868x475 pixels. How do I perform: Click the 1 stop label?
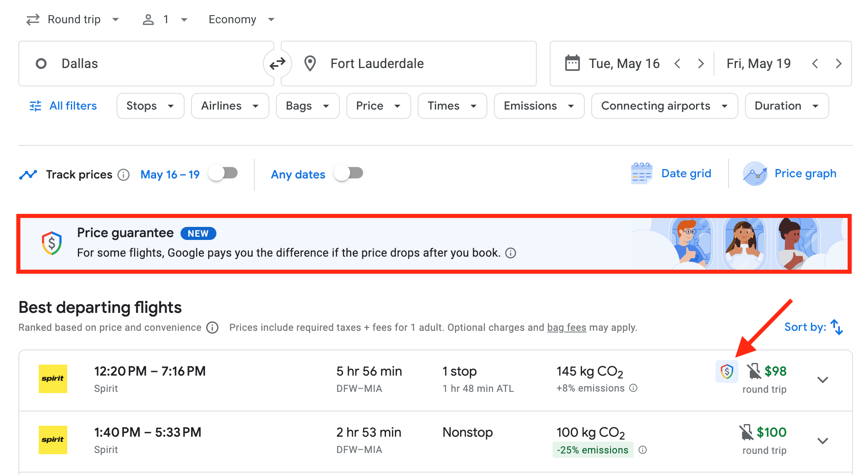[460, 371]
